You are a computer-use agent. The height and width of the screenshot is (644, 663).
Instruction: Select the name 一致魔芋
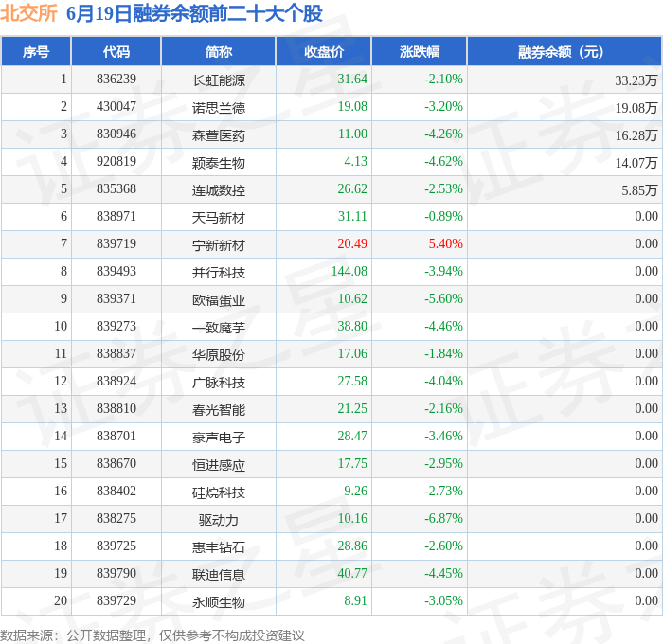(219, 328)
